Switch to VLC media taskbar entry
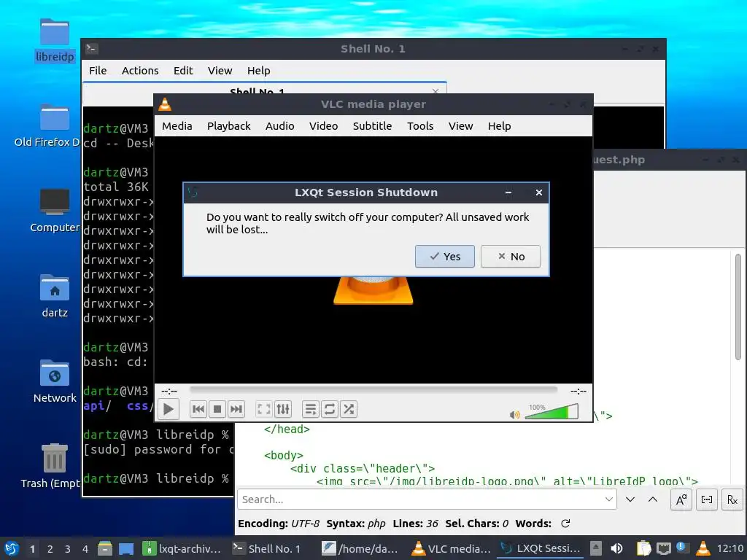Viewport: 747px width, 560px height. pos(452,548)
